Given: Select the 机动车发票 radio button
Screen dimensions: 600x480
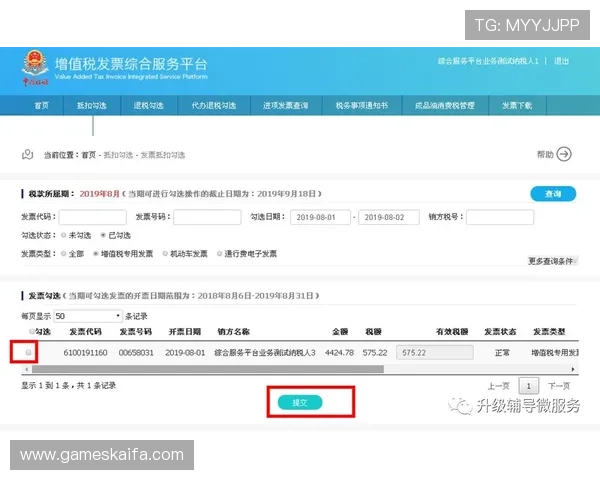Looking at the screenshot, I should [165, 253].
